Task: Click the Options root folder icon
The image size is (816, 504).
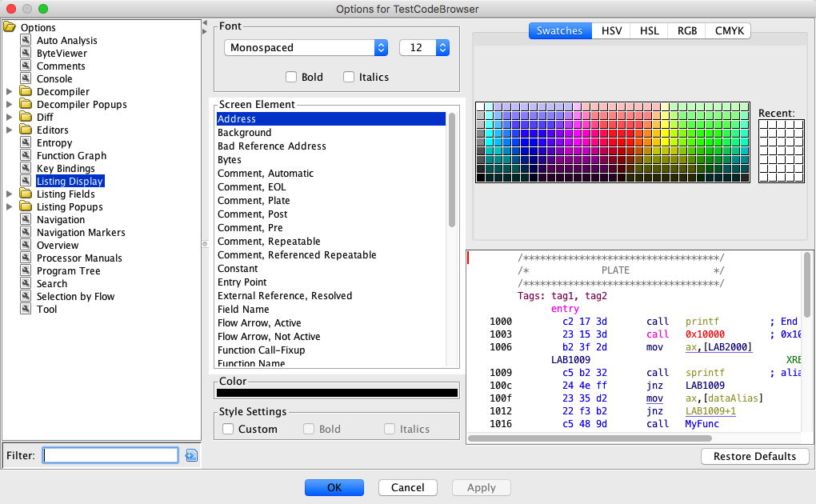Action: (10, 28)
